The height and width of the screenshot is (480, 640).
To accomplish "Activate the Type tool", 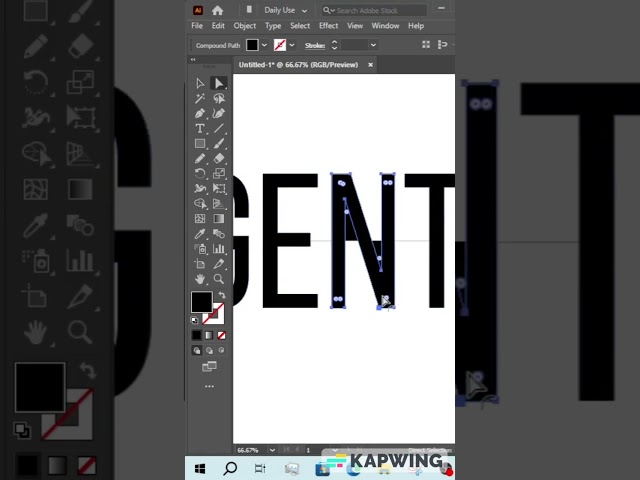I will pos(200,129).
